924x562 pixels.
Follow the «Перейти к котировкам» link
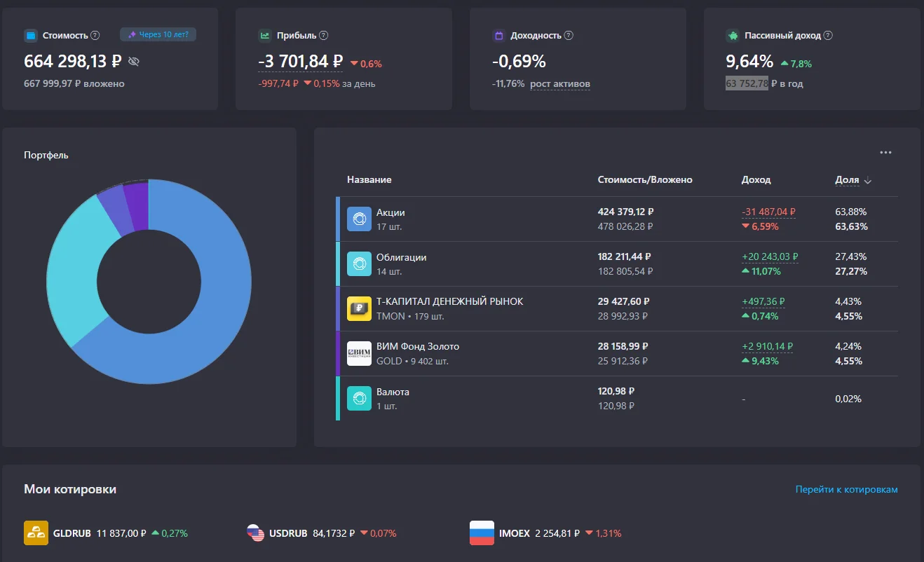pos(847,489)
